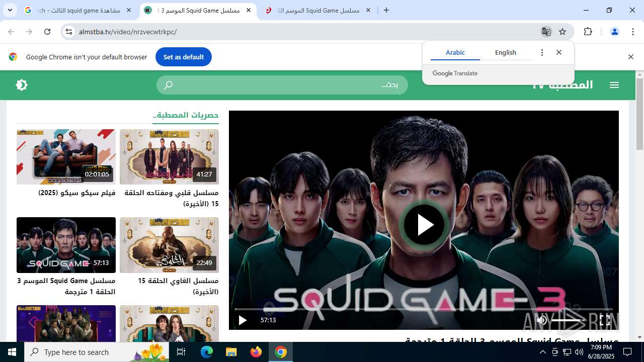Launch Firefox from taskbar
The width and height of the screenshot is (644, 362).
[x=256, y=352]
